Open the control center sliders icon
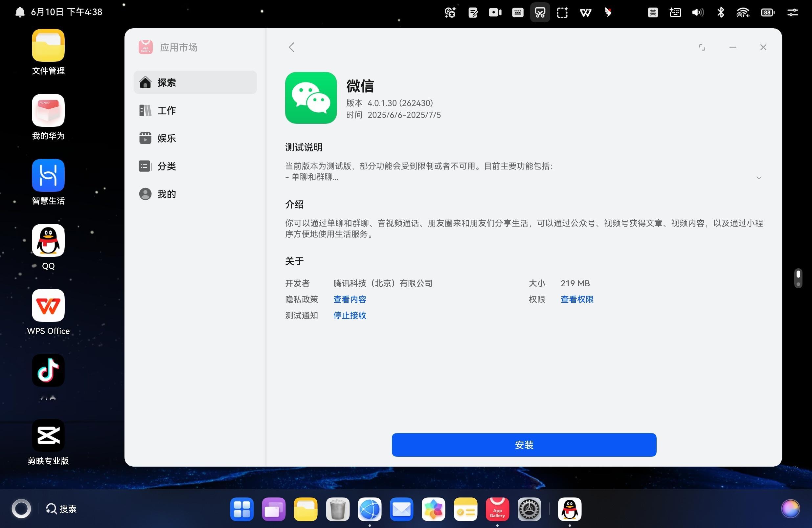This screenshot has height=528, width=812. click(792, 12)
